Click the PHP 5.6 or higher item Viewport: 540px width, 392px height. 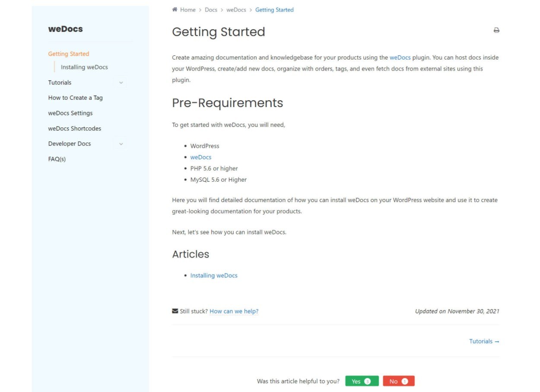pyautogui.click(x=214, y=169)
